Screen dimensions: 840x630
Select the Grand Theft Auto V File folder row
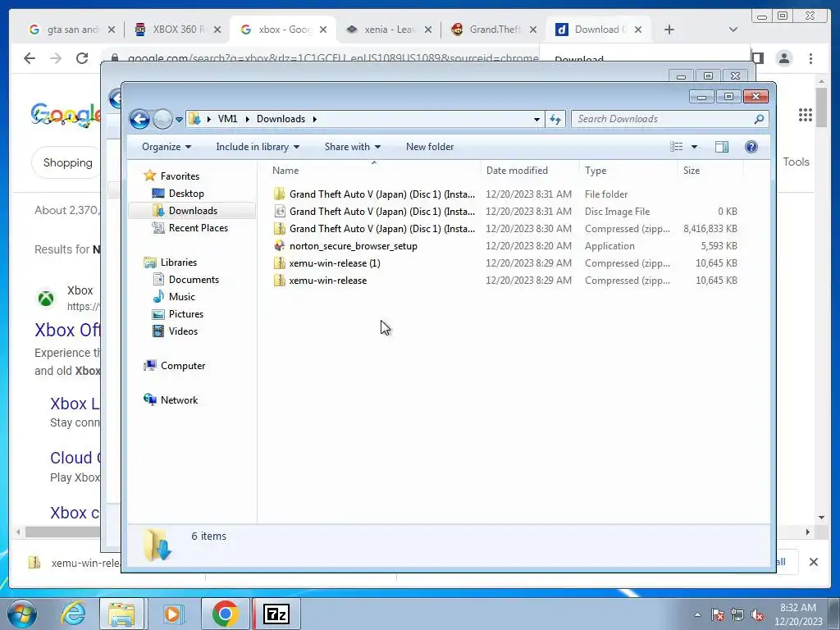(504, 194)
